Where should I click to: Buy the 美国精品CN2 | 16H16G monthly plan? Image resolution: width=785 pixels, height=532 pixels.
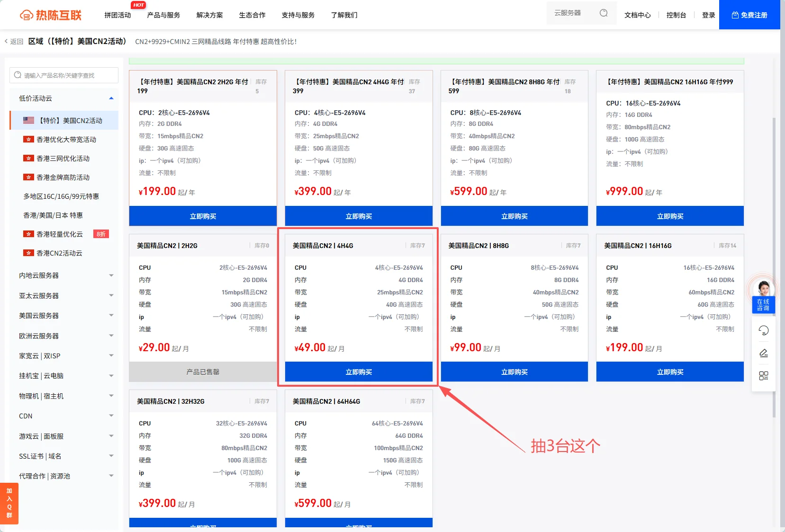click(670, 372)
